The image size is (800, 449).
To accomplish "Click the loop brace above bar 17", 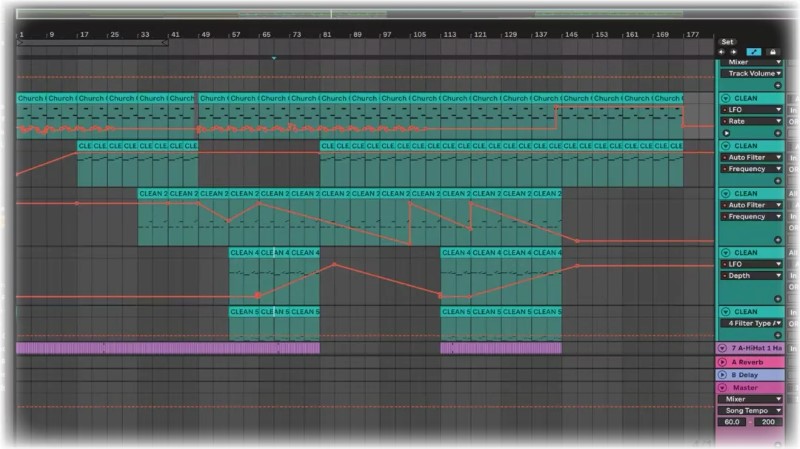I will 92,43.
